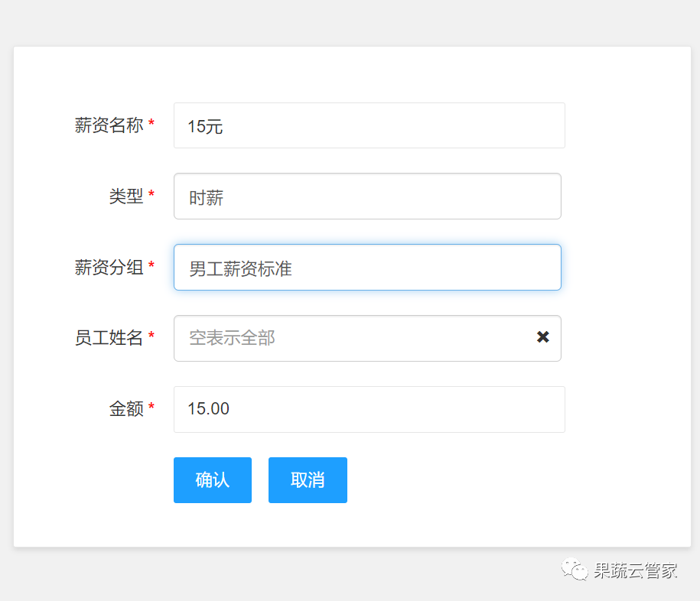Click the red asterisk beside 薪资名称
The width and height of the screenshot is (700, 601).
151,124
